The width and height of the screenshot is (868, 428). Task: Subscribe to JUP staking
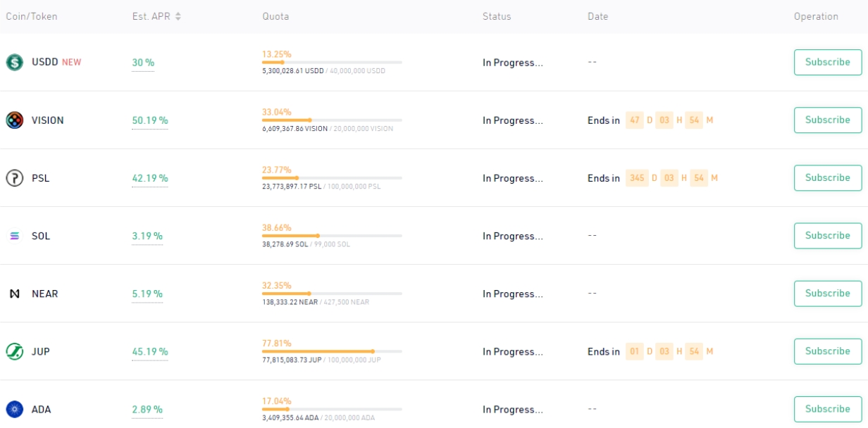pos(828,351)
